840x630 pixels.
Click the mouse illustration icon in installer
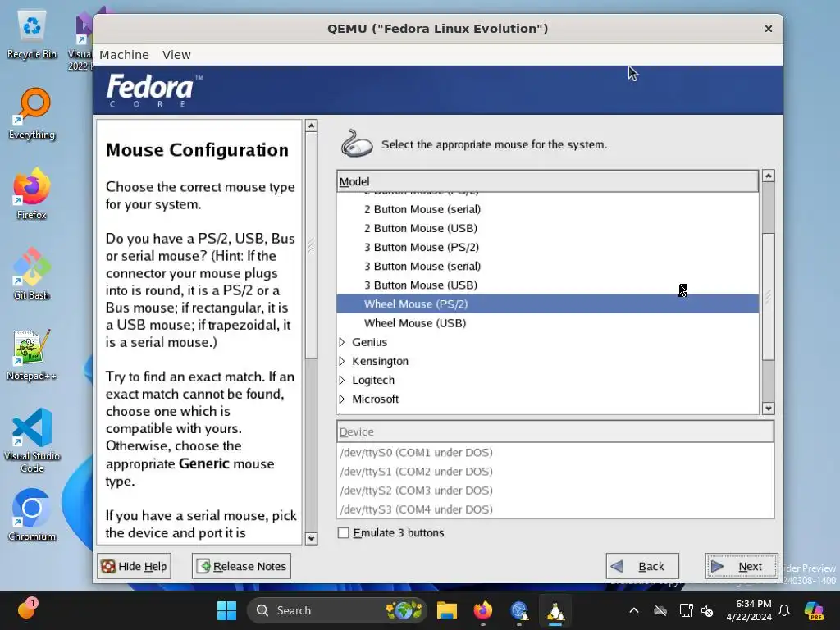(357, 144)
